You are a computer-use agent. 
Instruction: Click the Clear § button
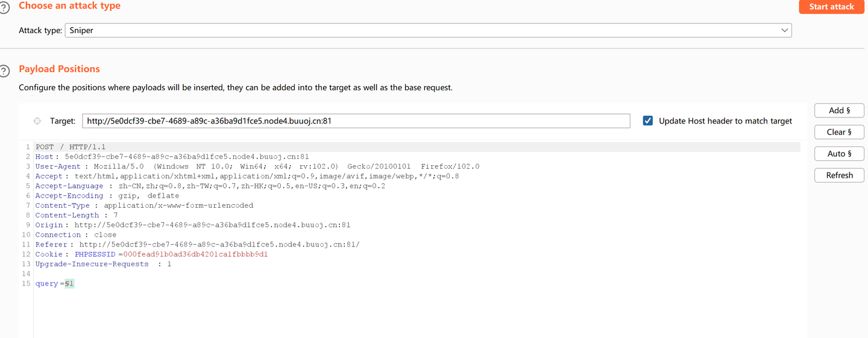tap(839, 132)
